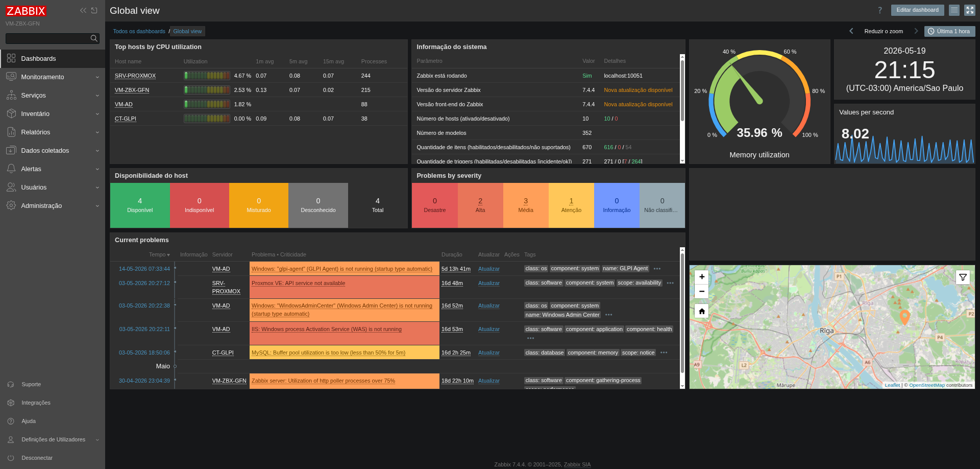The image size is (980, 469).
Task: Expand the Dados coletados menu chevron
Action: tap(97, 151)
